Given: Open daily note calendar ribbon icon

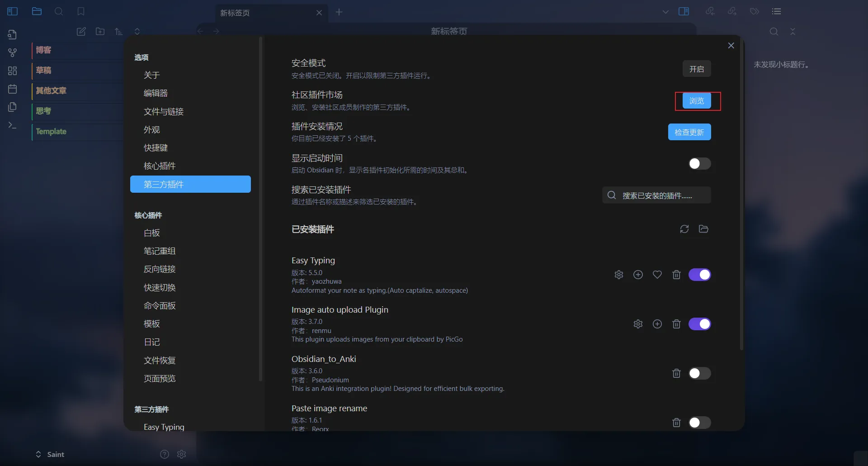Looking at the screenshot, I should [x=13, y=89].
